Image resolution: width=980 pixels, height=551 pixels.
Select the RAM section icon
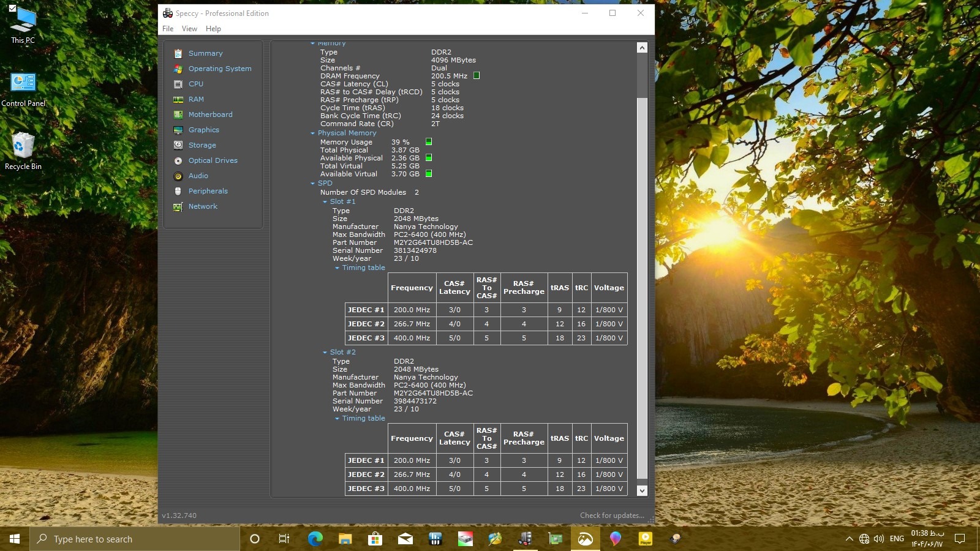[x=178, y=99]
